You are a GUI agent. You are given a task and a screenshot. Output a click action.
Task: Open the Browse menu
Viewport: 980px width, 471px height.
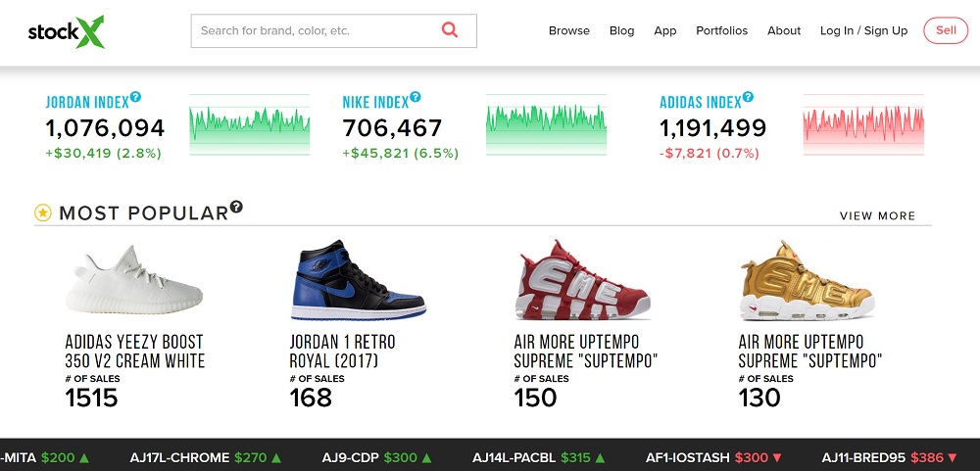click(568, 30)
